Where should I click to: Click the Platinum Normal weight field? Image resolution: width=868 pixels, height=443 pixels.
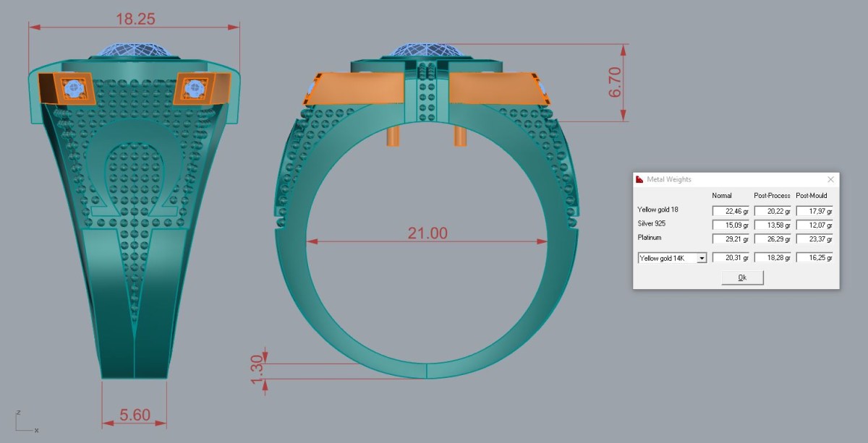pyautogui.click(x=731, y=238)
